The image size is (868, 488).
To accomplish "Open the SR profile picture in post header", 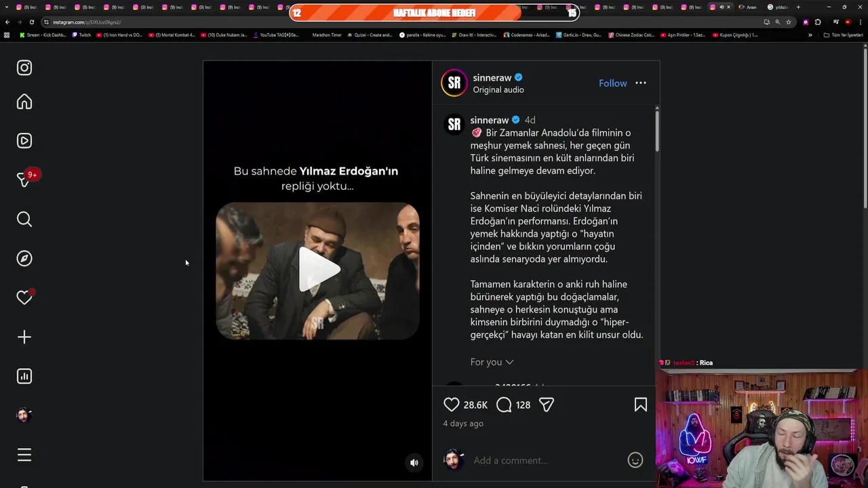I will point(454,83).
